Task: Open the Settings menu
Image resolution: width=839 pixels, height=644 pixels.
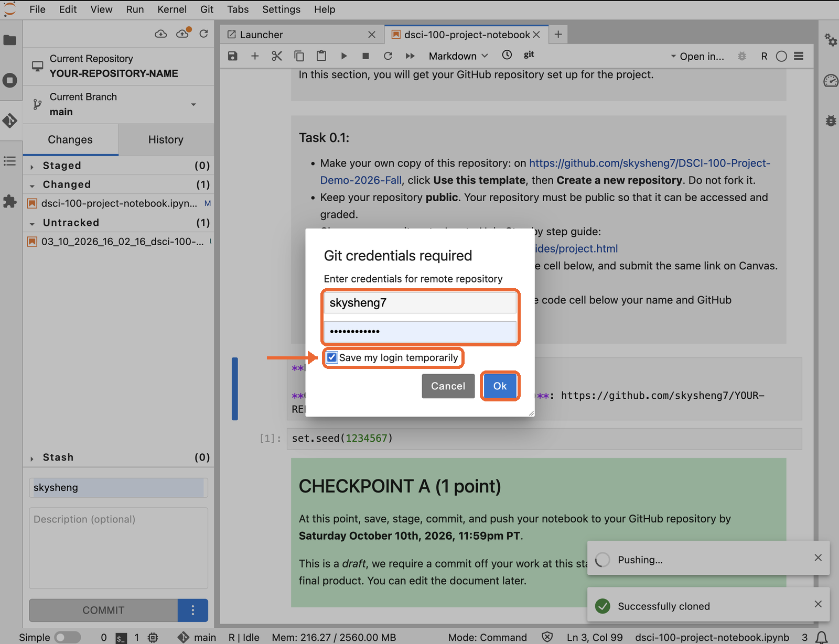Action: [281, 9]
